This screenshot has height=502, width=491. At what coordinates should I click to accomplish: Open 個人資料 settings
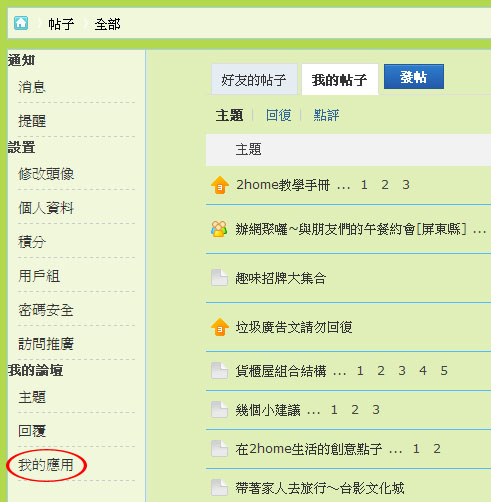46,208
